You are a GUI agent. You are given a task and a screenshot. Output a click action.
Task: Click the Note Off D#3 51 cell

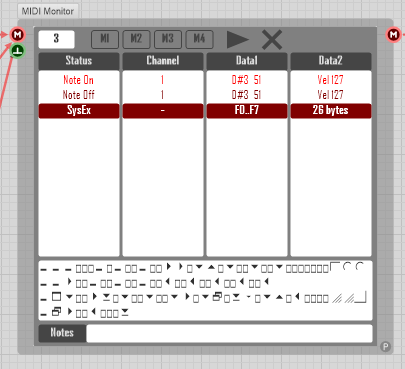[x=247, y=95]
